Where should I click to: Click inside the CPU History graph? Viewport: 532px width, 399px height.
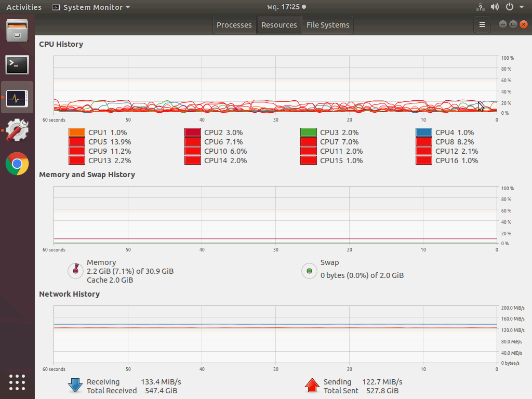click(x=275, y=84)
